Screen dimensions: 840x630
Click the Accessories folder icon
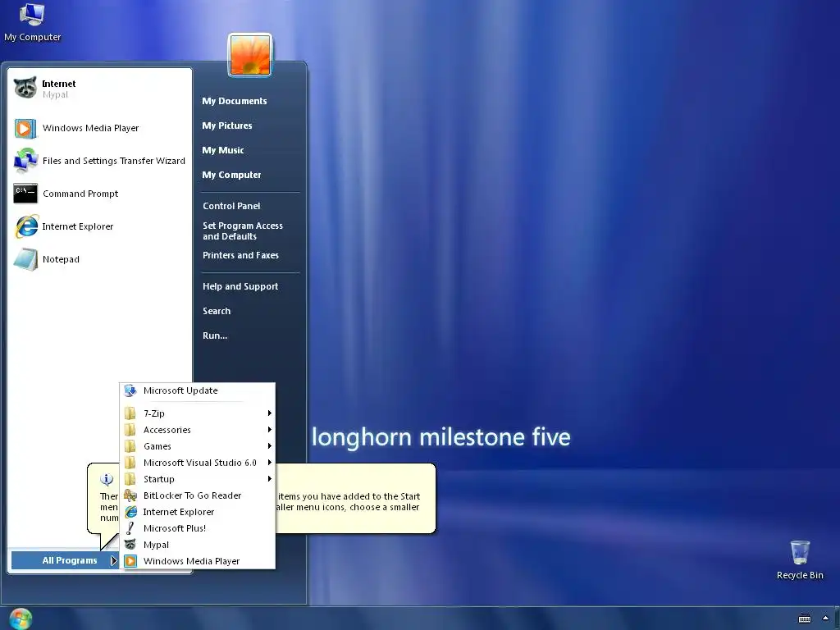point(130,430)
